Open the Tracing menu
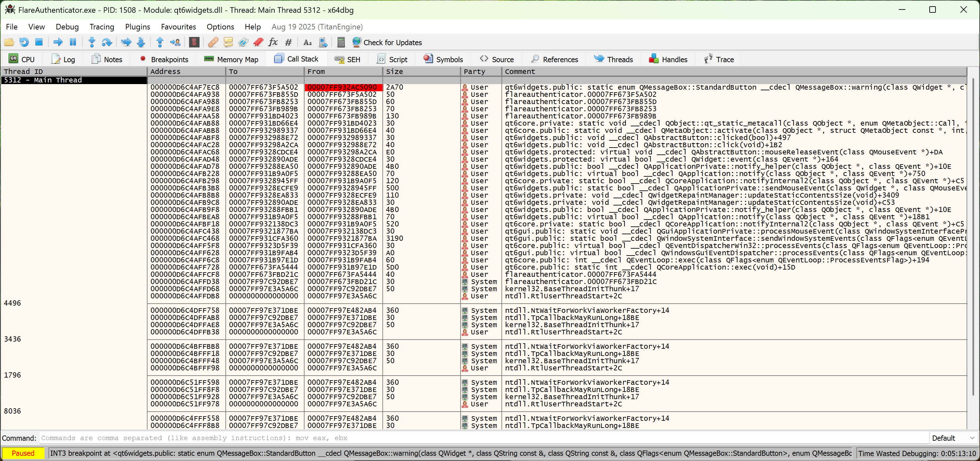Screen dimensions: 980x461 tap(102, 27)
